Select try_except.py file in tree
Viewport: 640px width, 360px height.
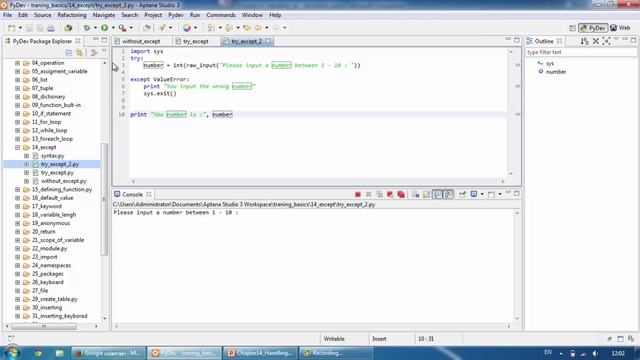pyautogui.click(x=57, y=173)
